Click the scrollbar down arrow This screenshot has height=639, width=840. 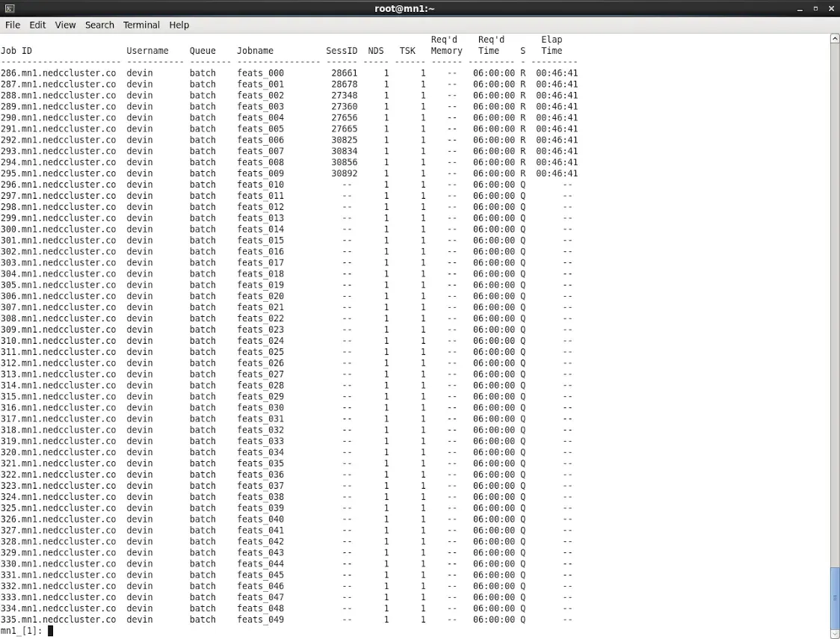click(833, 632)
